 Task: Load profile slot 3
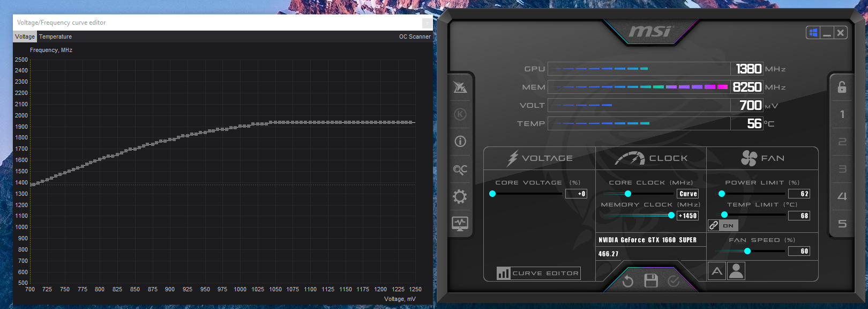coord(842,169)
